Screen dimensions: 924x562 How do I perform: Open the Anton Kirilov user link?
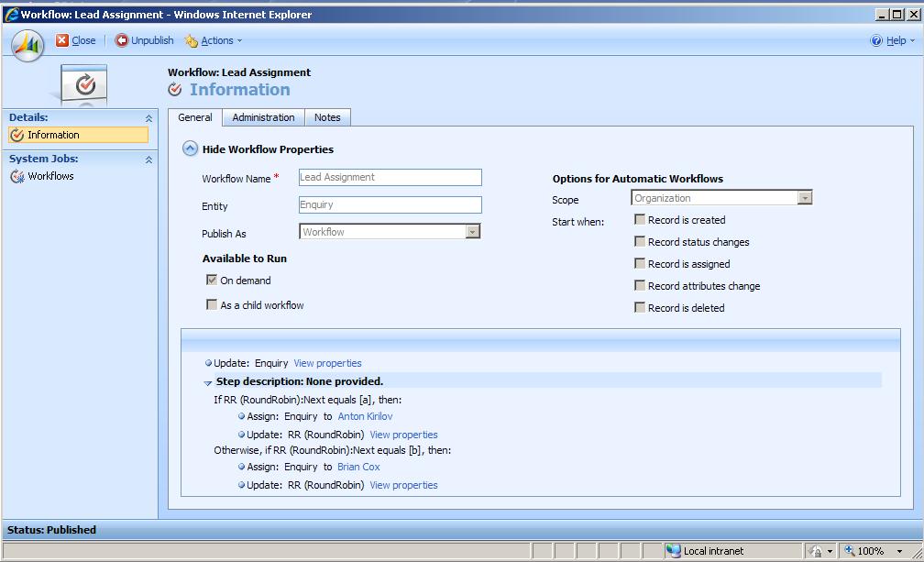tap(365, 416)
